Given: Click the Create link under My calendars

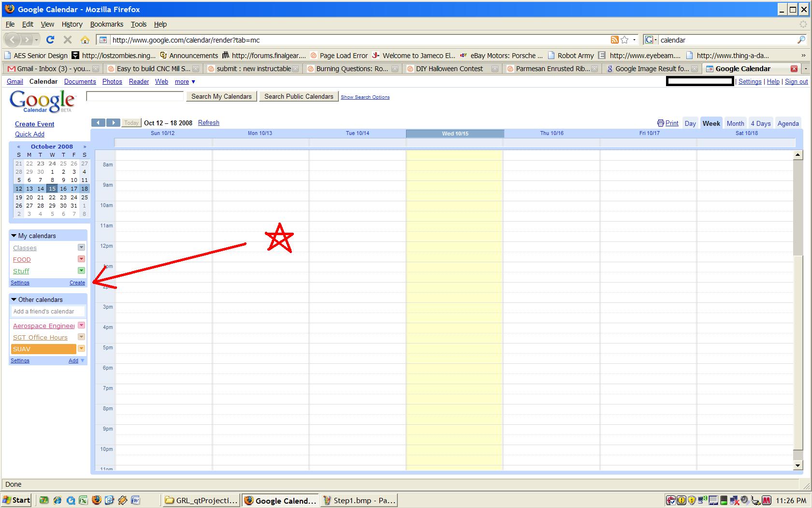Looking at the screenshot, I should coord(77,283).
